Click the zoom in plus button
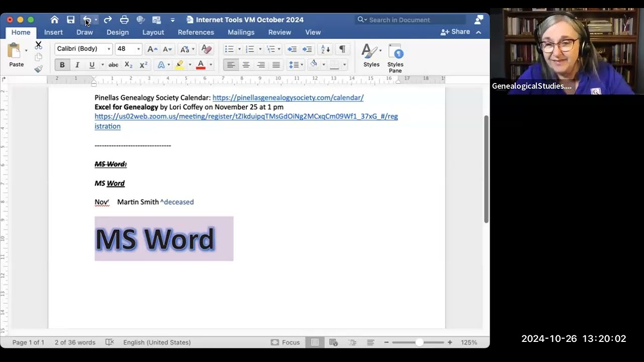644x362 pixels. [450, 342]
